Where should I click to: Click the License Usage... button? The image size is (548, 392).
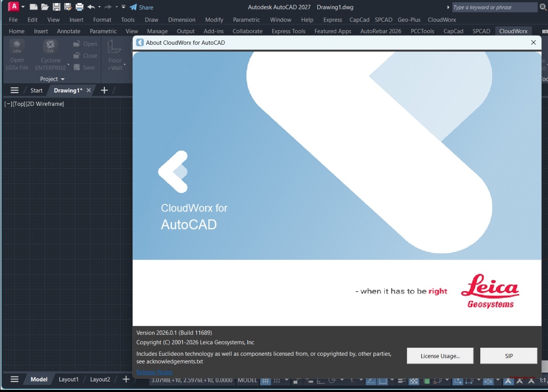point(440,356)
